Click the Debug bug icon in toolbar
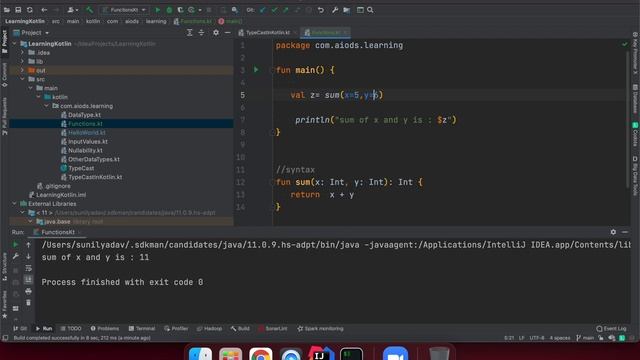640x360 pixels. [x=169, y=10]
